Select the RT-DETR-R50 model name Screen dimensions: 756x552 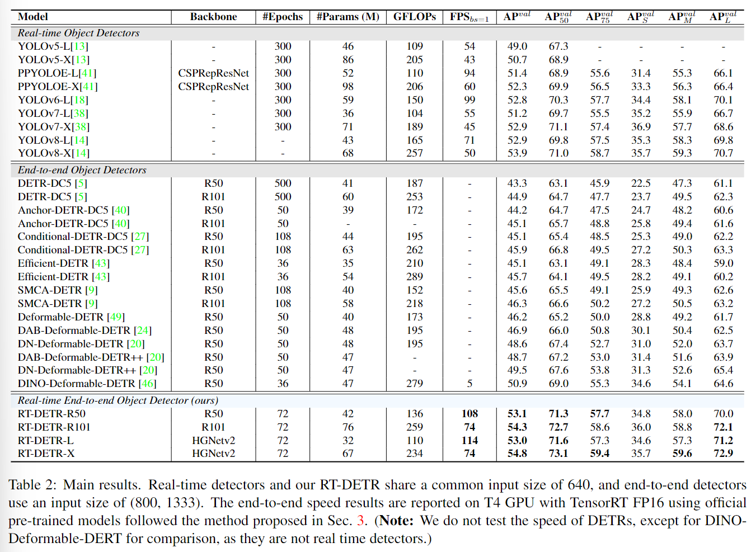pos(52,414)
